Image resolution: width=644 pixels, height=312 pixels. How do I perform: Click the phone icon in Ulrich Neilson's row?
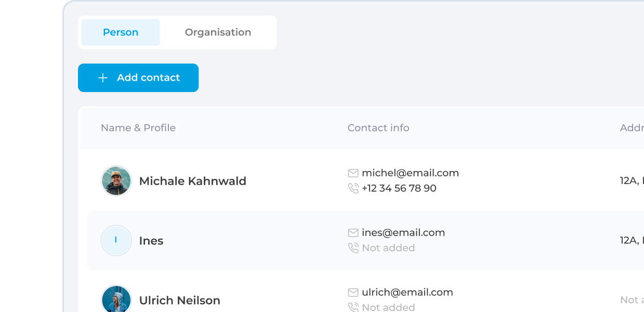coord(353,307)
